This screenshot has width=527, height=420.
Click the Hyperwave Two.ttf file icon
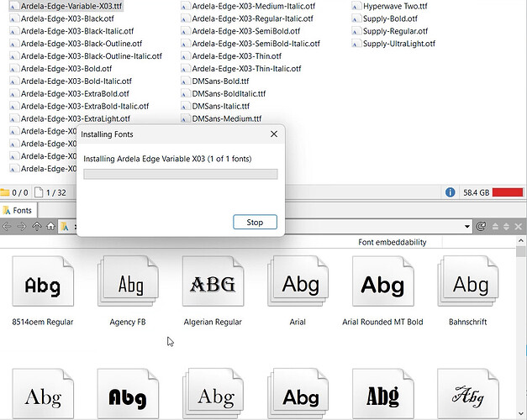coord(356,7)
